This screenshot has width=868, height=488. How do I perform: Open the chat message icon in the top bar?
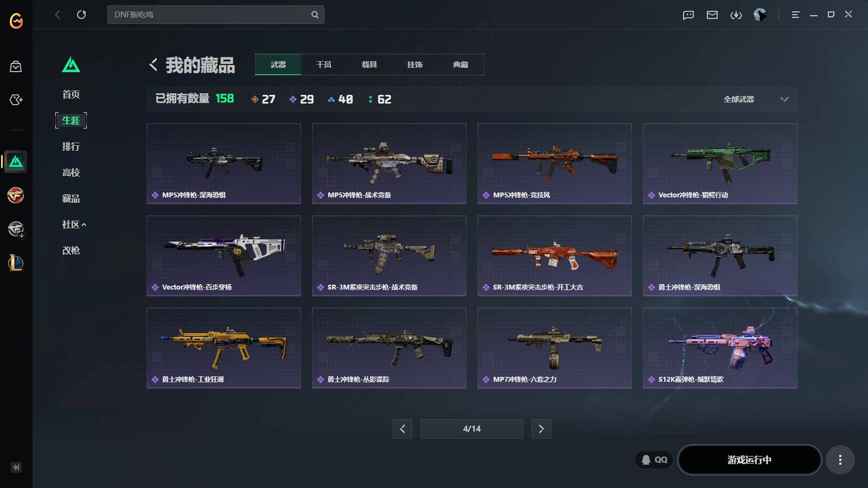point(688,15)
